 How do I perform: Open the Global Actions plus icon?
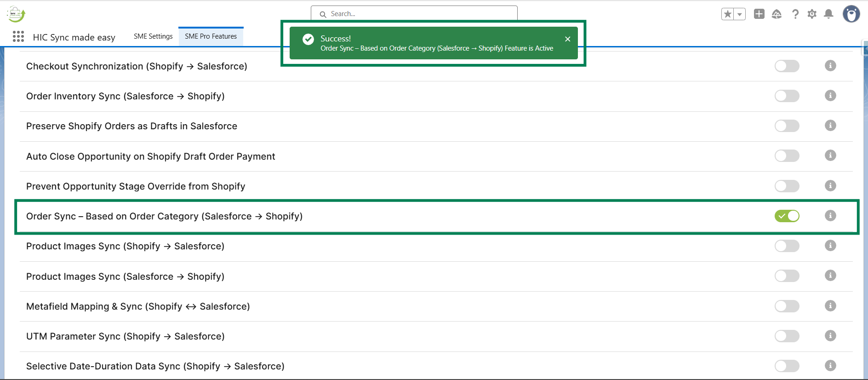759,14
